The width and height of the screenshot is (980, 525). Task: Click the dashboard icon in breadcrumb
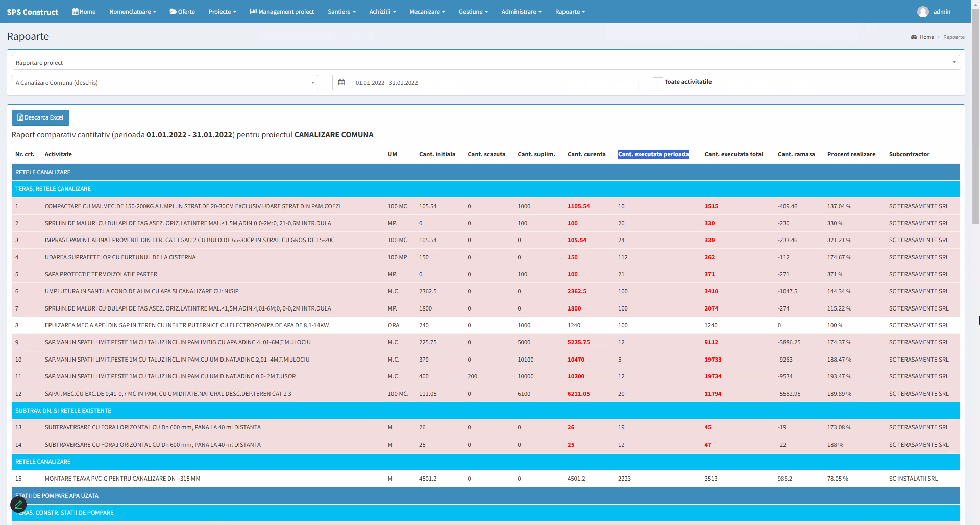pos(914,37)
